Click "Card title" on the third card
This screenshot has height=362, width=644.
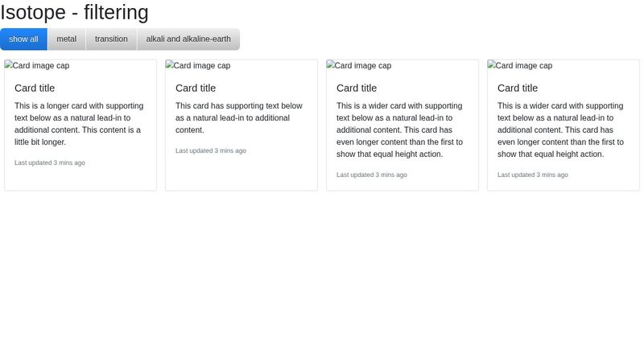(x=357, y=88)
